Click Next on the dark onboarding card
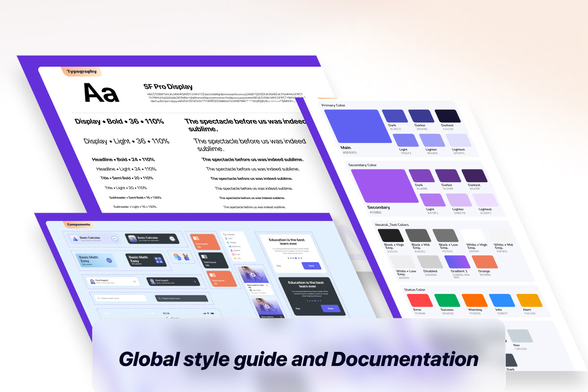588x392 pixels. point(331,308)
